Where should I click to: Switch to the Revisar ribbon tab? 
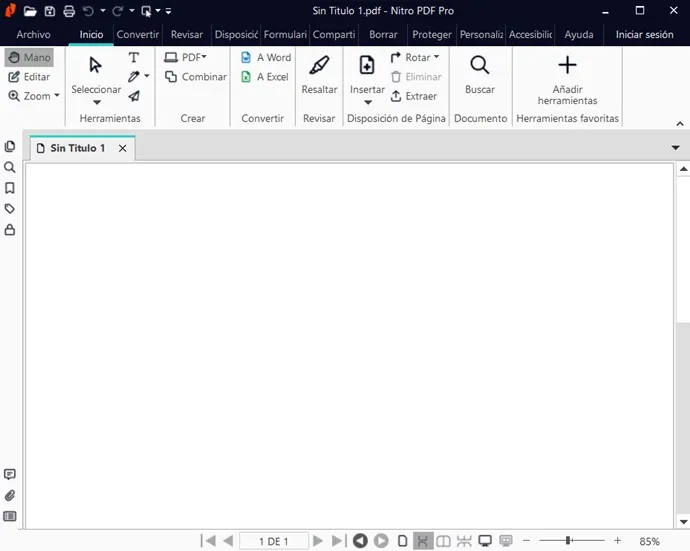click(187, 34)
